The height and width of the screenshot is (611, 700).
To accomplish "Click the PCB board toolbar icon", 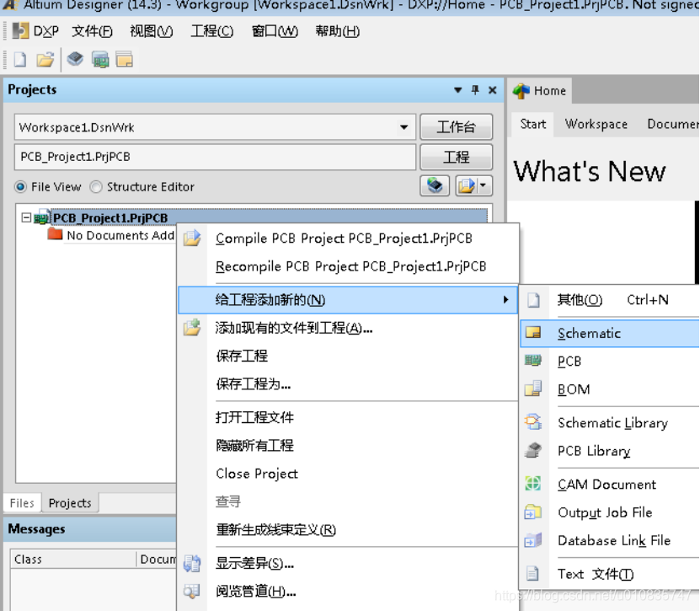I will pos(100,60).
